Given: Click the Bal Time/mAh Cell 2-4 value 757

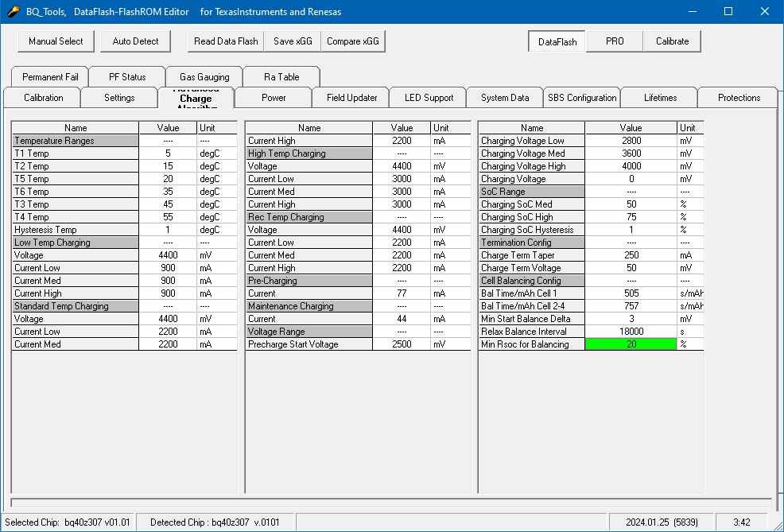Looking at the screenshot, I should tap(631, 306).
